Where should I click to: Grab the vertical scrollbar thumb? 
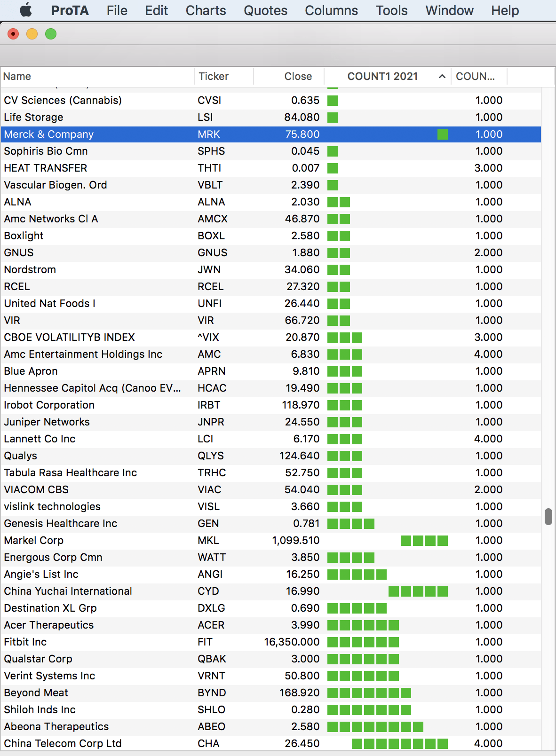pos(548,516)
